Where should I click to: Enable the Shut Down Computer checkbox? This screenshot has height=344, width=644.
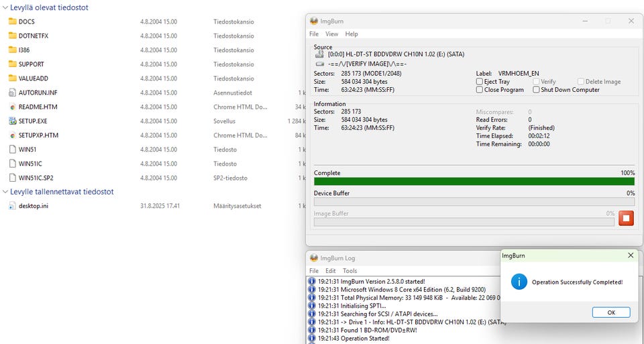pos(536,89)
